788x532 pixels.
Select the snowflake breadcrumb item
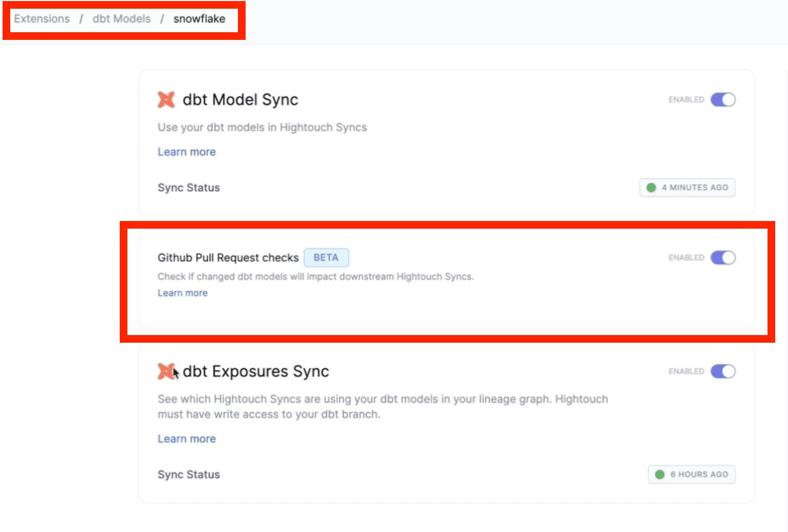[199, 19]
